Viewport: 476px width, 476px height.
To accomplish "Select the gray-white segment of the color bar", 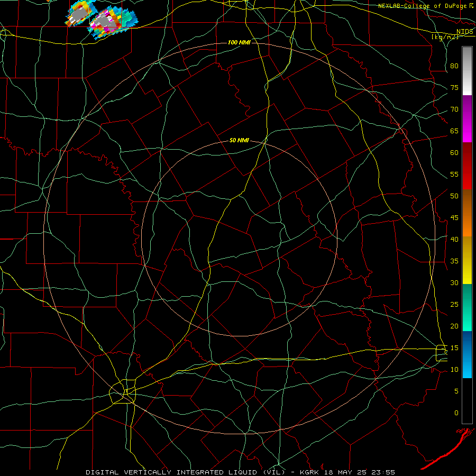I will tap(467, 71).
